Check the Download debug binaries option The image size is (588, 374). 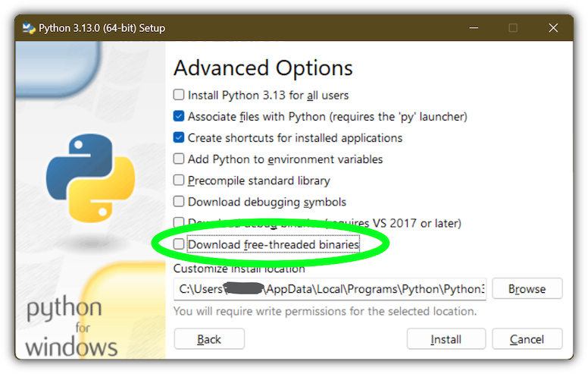click(x=179, y=223)
